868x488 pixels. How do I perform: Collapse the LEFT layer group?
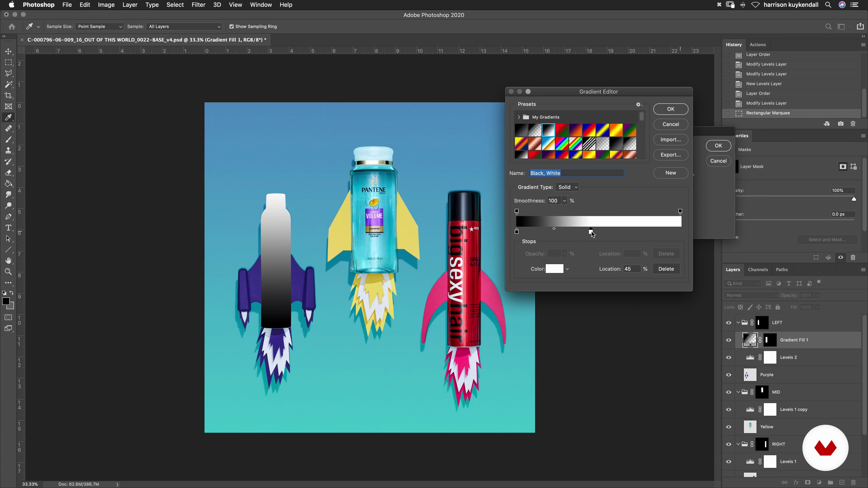pyautogui.click(x=738, y=323)
